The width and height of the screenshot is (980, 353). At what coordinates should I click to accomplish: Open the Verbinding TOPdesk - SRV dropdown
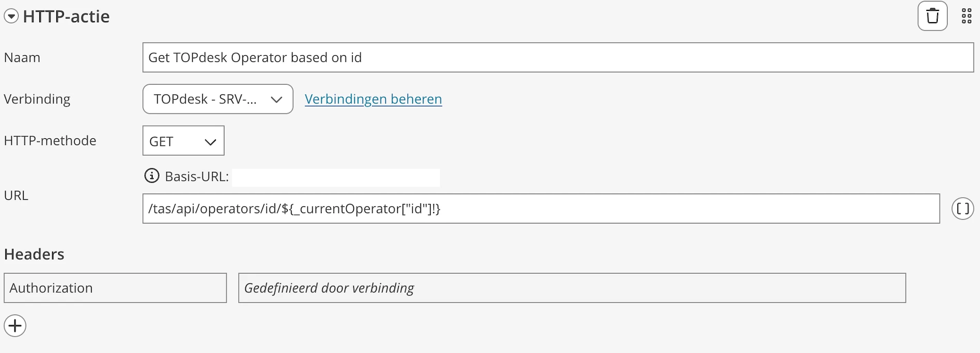(218, 99)
